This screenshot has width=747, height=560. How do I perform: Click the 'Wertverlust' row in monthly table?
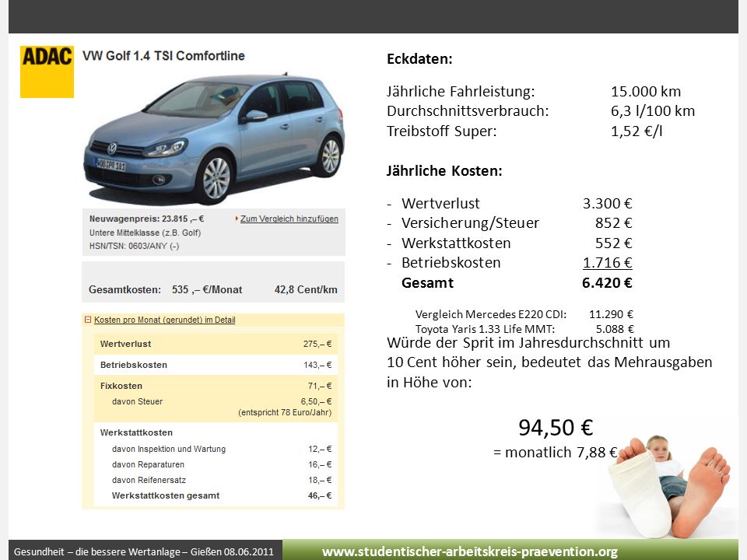tap(216, 344)
